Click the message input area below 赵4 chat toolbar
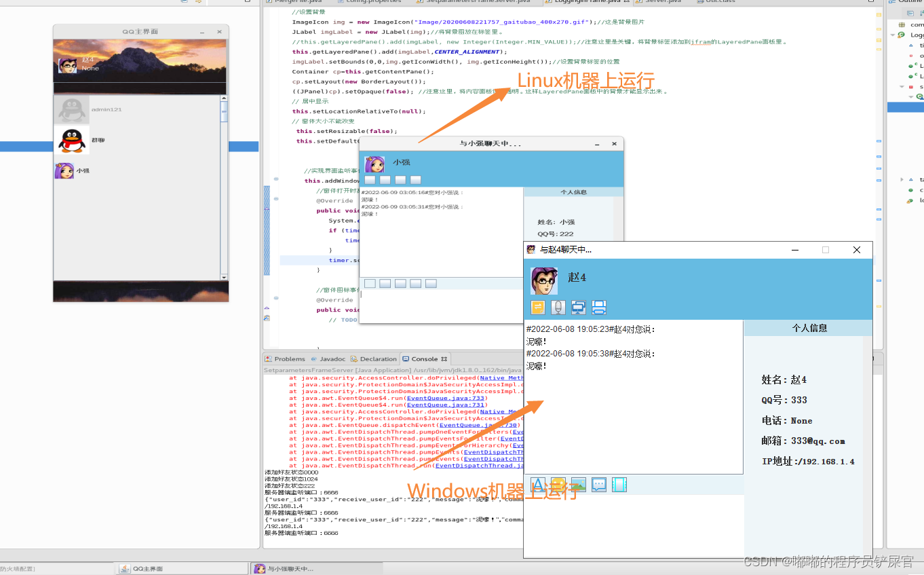The image size is (924, 575). [x=634, y=526]
